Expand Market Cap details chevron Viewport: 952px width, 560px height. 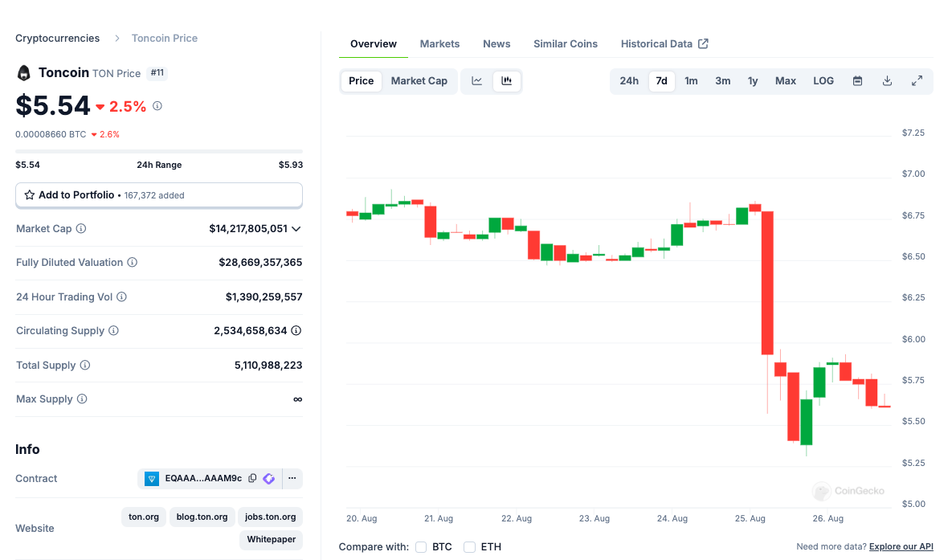pyautogui.click(x=296, y=229)
